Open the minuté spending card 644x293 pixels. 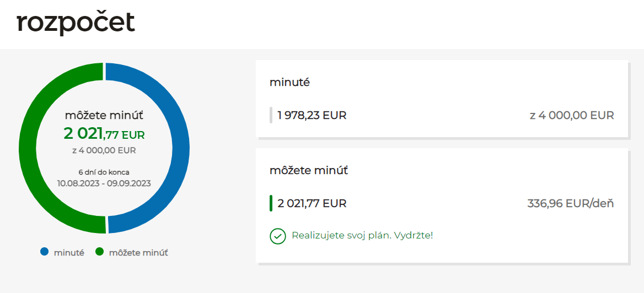[x=442, y=99]
